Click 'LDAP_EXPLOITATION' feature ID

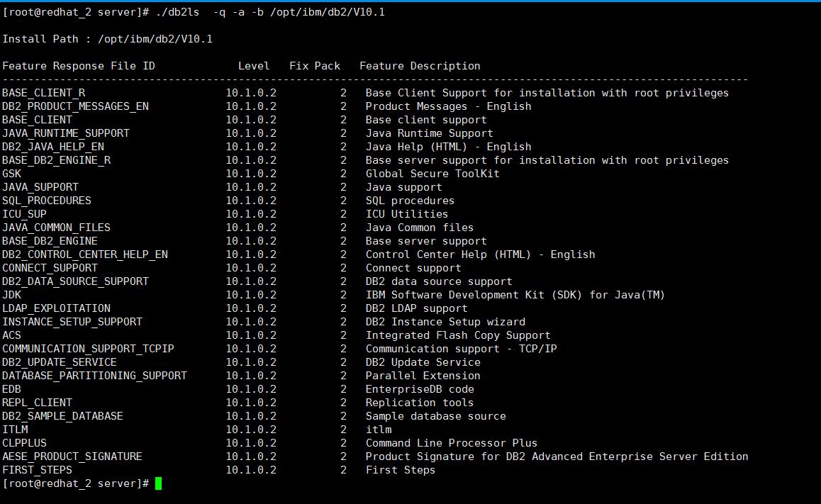pos(56,309)
